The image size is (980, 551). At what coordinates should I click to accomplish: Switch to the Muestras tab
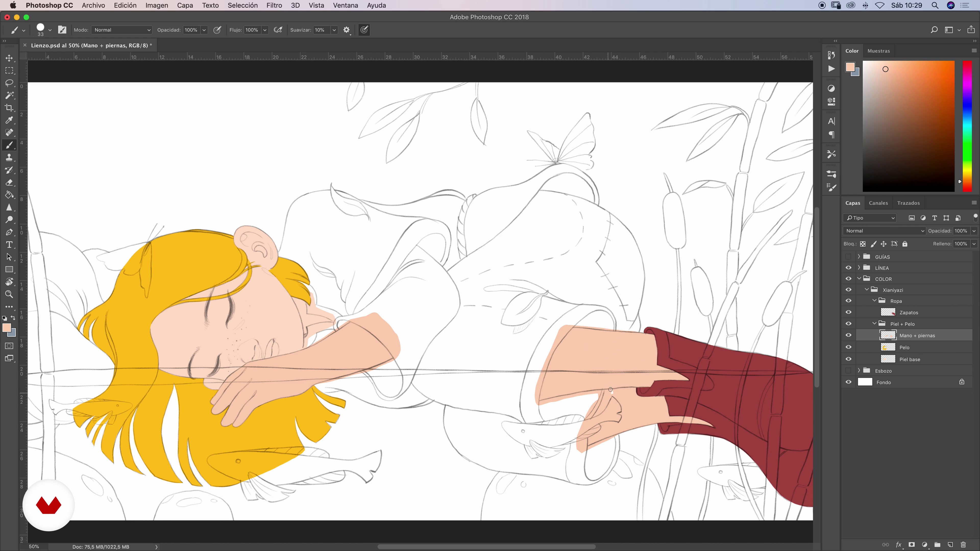pyautogui.click(x=878, y=51)
